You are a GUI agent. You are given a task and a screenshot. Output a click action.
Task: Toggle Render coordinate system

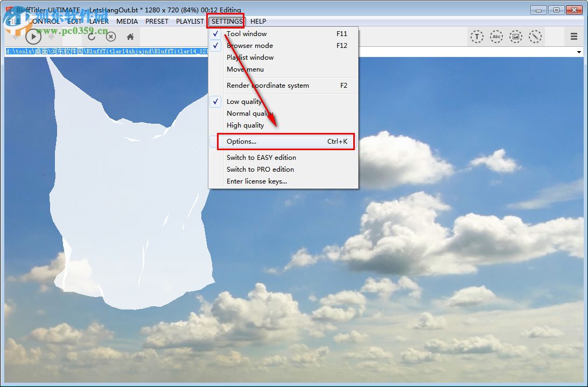pos(283,86)
